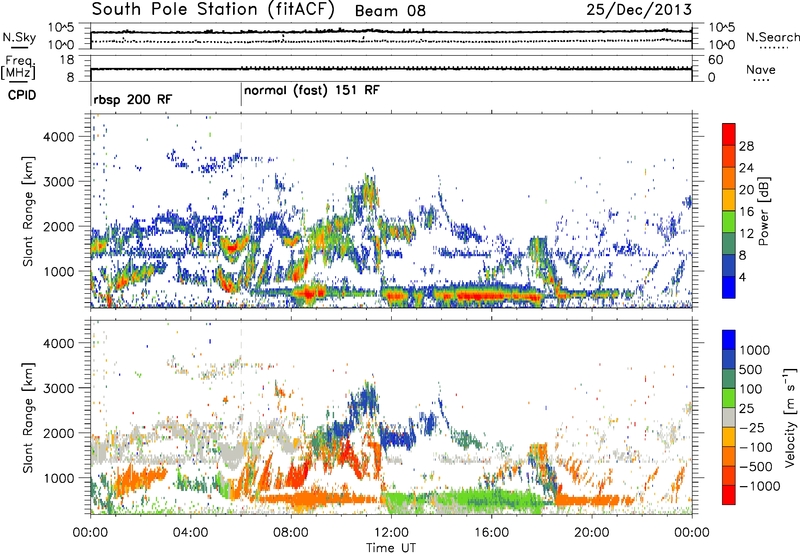This screenshot has height=554, width=800.
Task: Click the 'N.Search' legend label
Action: click(x=772, y=37)
